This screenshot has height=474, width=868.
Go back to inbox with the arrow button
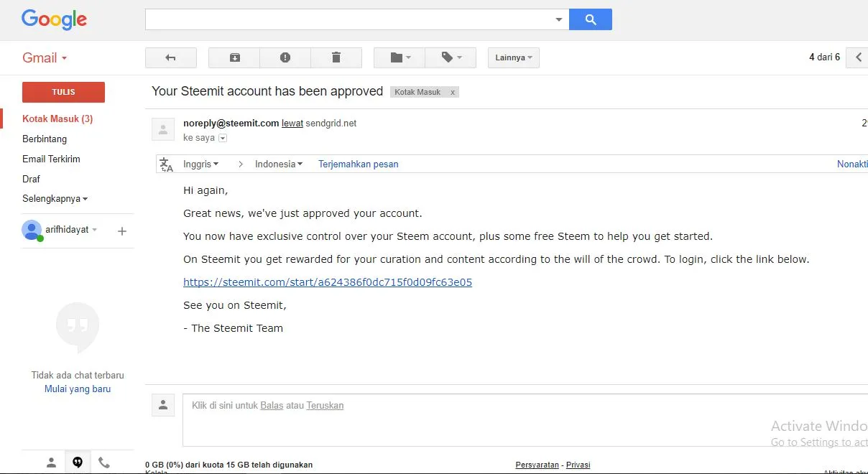[x=171, y=57]
